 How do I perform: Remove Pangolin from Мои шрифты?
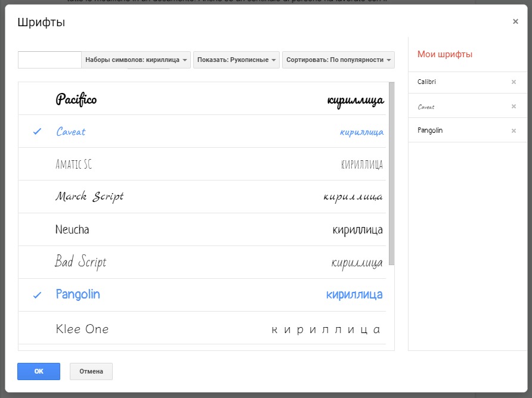pos(514,131)
